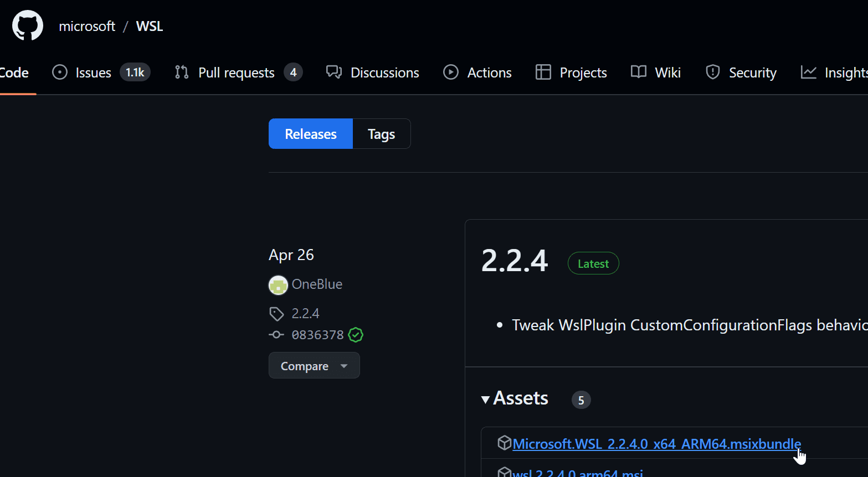Click the 1.1k issues counter badge
This screenshot has width=868, height=477.
pyautogui.click(x=135, y=72)
